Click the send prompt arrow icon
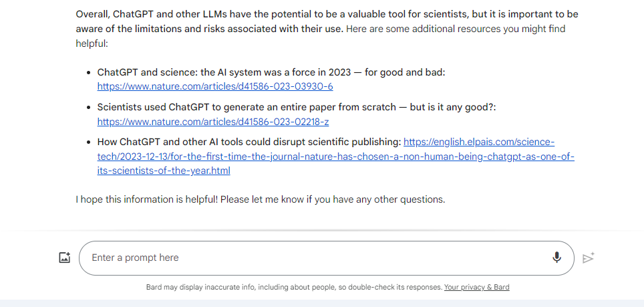This screenshot has width=644, height=307. [x=589, y=258]
